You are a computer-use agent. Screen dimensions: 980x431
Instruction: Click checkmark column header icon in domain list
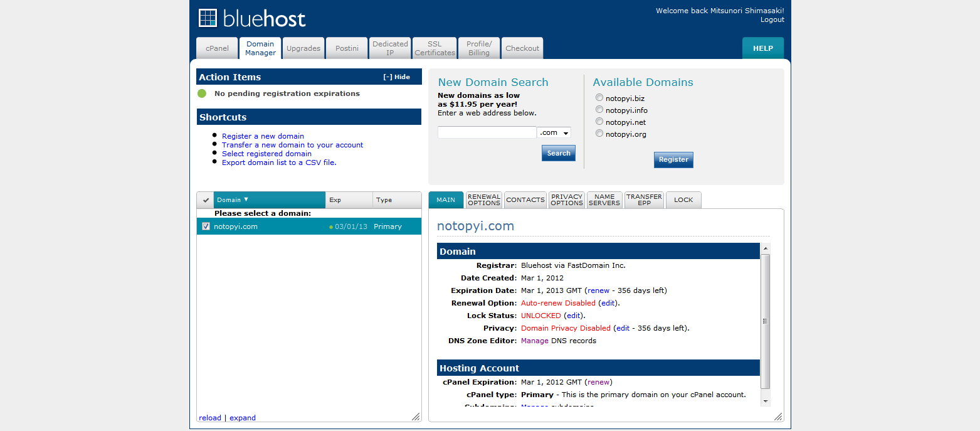(x=206, y=200)
